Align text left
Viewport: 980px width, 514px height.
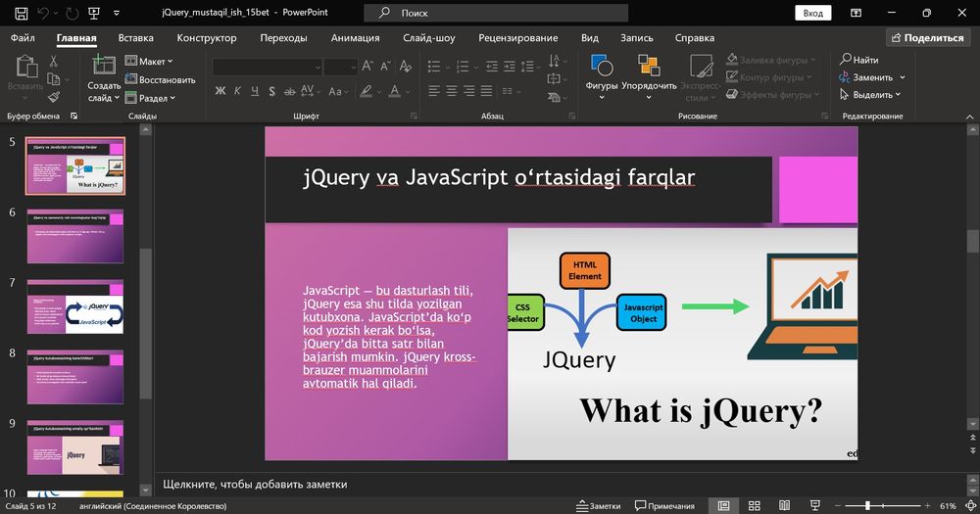click(x=434, y=91)
